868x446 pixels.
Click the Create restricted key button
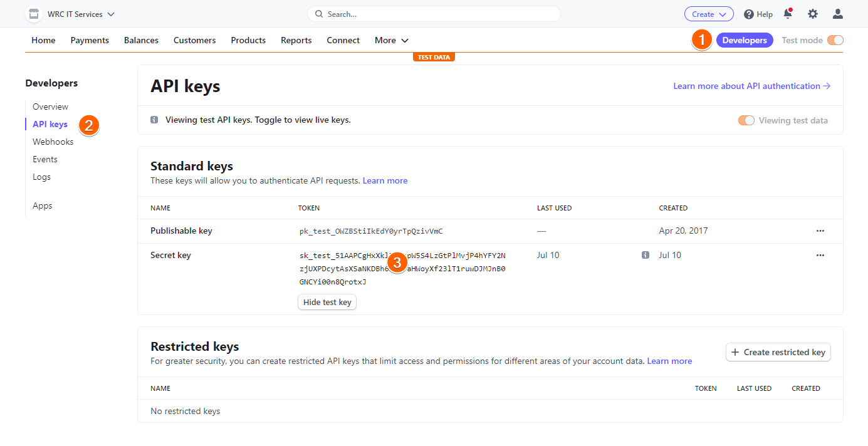click(x=778, y=352)
